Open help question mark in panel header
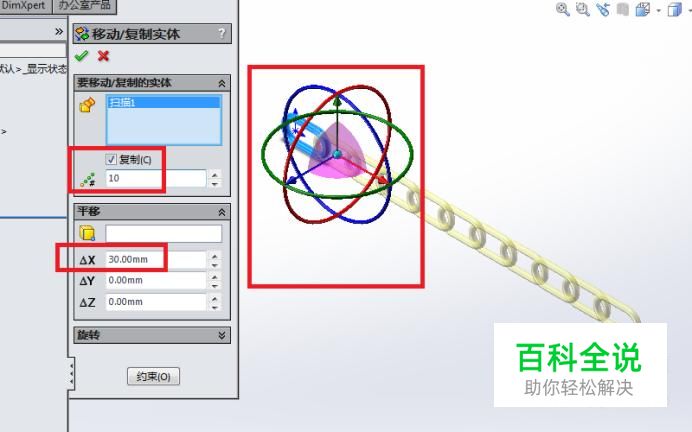This screenshot has width=692, height=432. click(x=222, y=33)
